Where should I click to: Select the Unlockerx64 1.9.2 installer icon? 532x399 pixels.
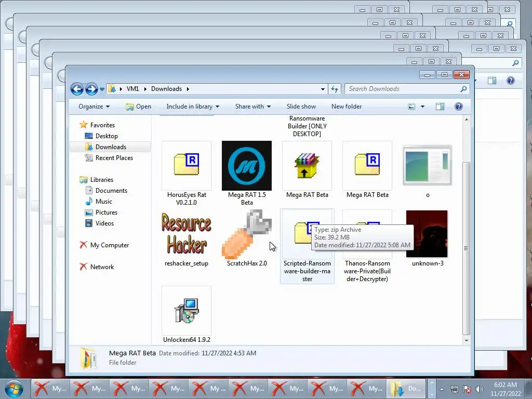[187, 311]
